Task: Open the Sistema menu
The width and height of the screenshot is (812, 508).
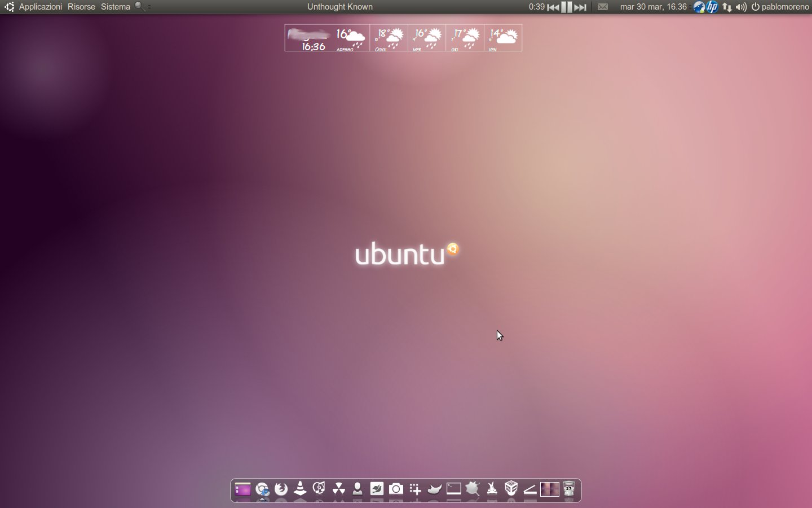Action: 116,7
